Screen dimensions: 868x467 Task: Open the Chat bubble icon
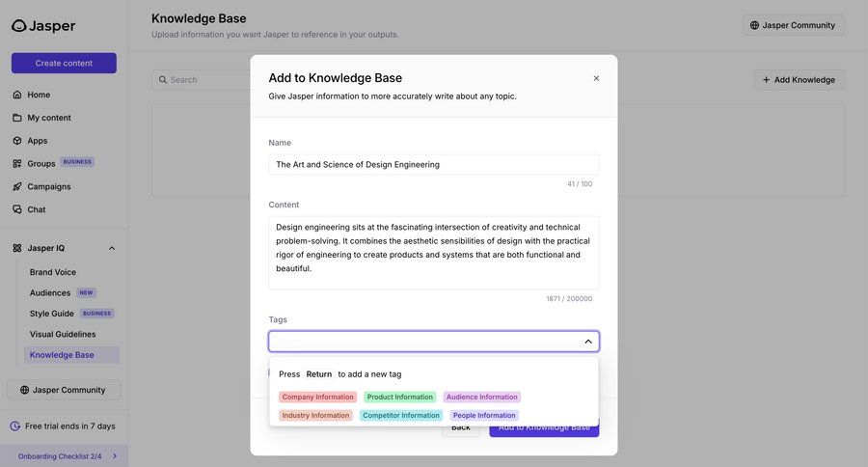(x=17, y=209)
